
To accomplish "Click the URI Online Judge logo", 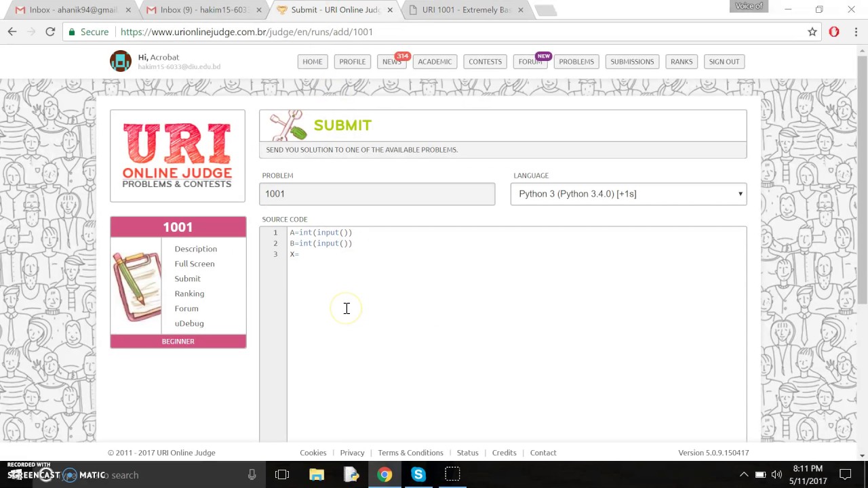I will click(178, 156).
